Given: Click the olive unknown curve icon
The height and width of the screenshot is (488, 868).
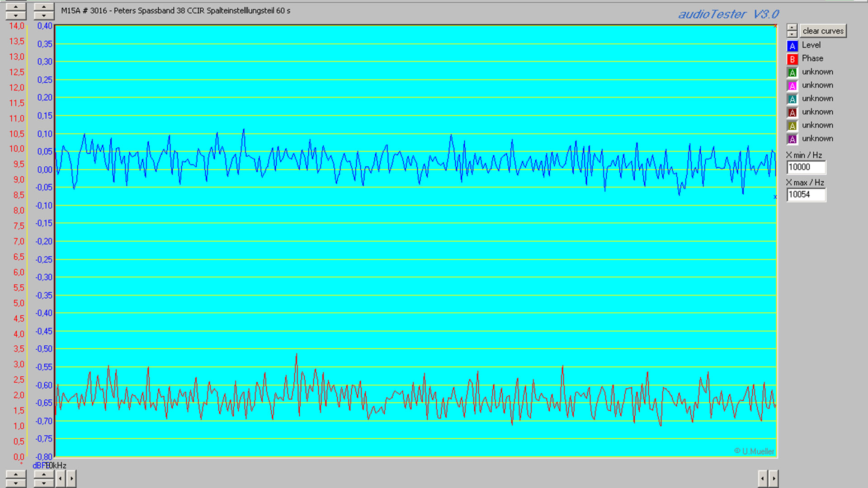Looking at the screenshot, I should 792,126.
